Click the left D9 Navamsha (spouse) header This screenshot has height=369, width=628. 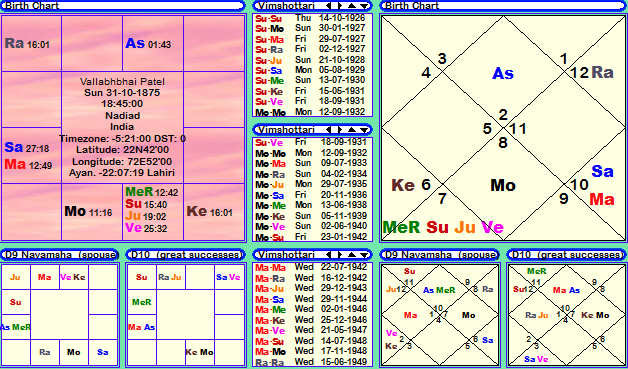click(x=60, y=255)
